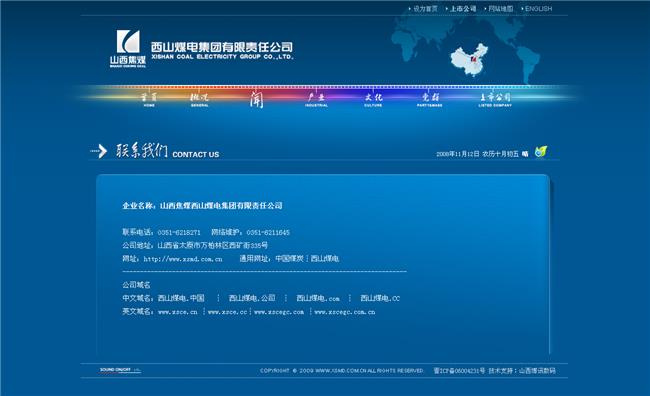Click the Sound Onwork logo in footer

pos(120,370)
